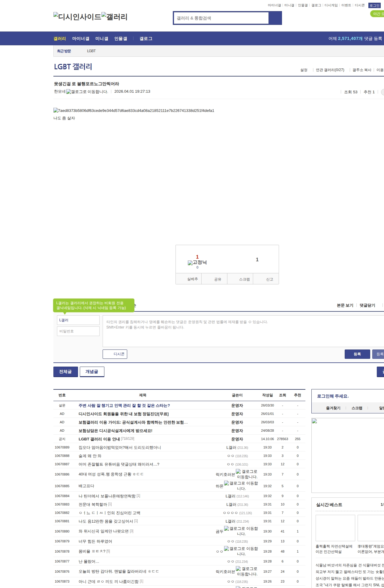Click the 본문 보기 link
384x588 pixels.
[x=345, y=305]
